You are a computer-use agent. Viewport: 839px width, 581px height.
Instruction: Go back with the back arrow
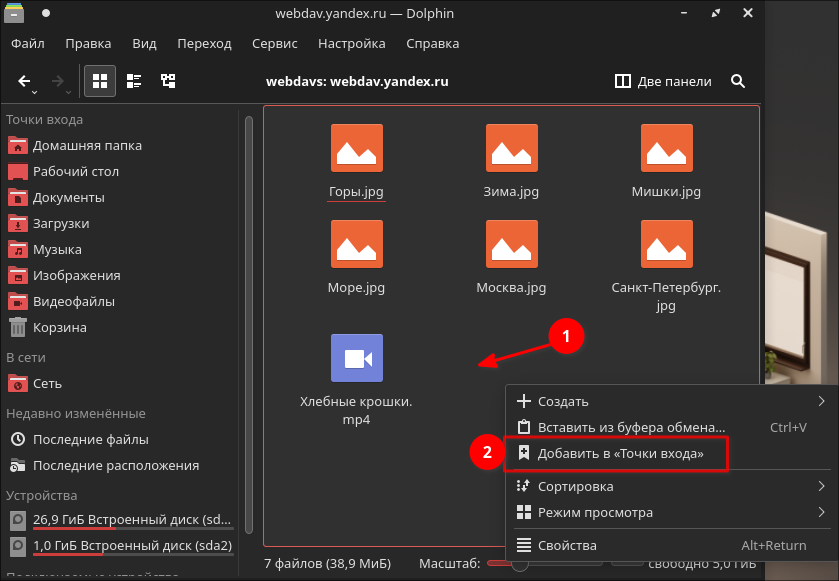pos(25,81)
